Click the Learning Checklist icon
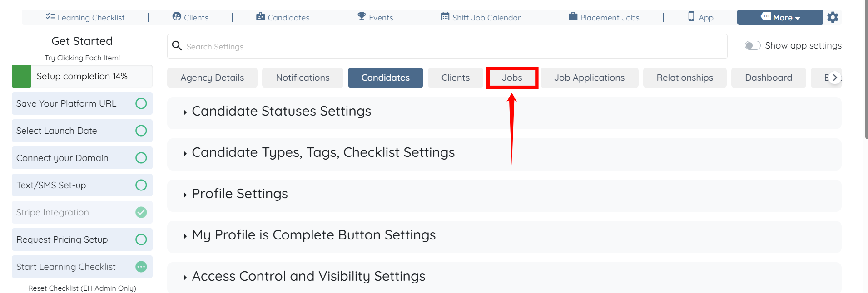This screenshot has width=868, height=293. (x=50, y=17)
